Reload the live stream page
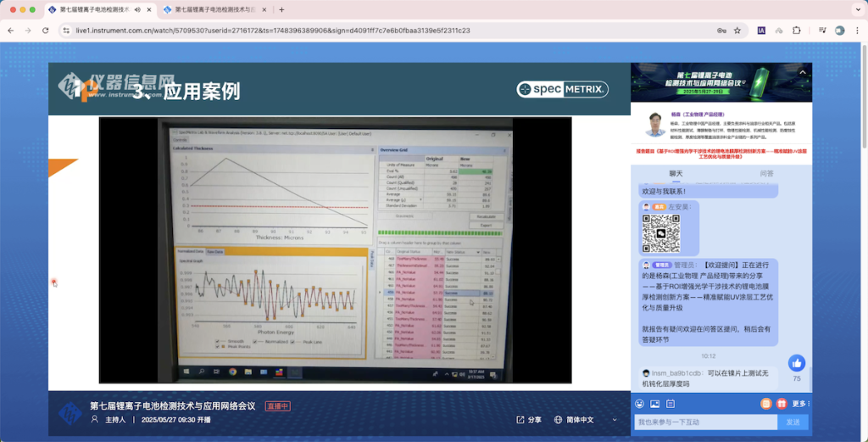868x442 pixels. [46, 31]
